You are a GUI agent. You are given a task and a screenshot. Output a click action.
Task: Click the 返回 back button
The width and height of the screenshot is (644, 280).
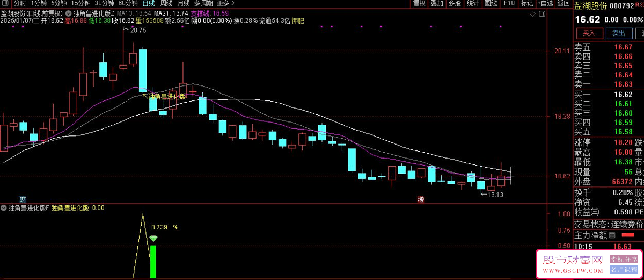click(563, 3)
